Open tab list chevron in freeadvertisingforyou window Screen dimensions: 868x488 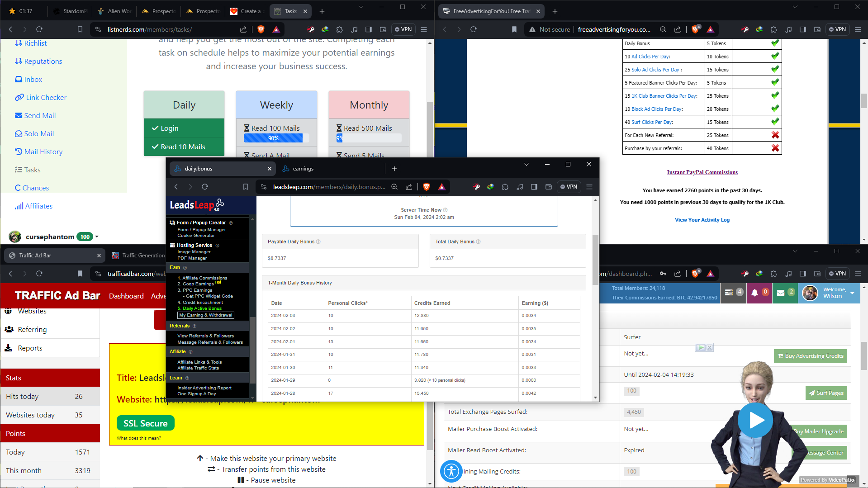tap(795, 7)
